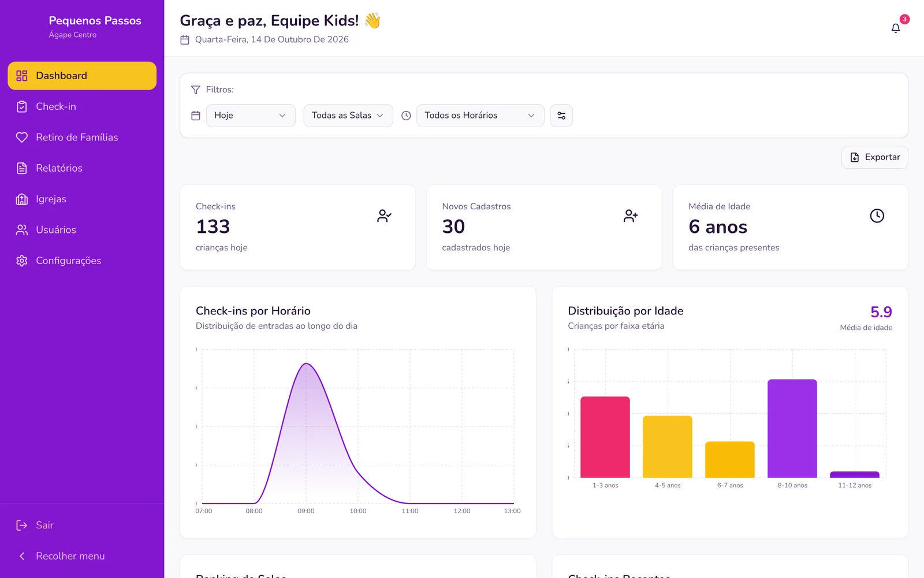Open the Igrejas section
Image resolution: width=924 pixels, height=578 pixels.
tap(82, 199)
